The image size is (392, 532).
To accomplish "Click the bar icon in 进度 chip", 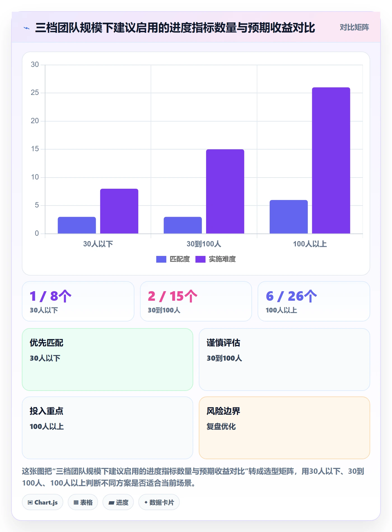I will click(x=111, y=503).
